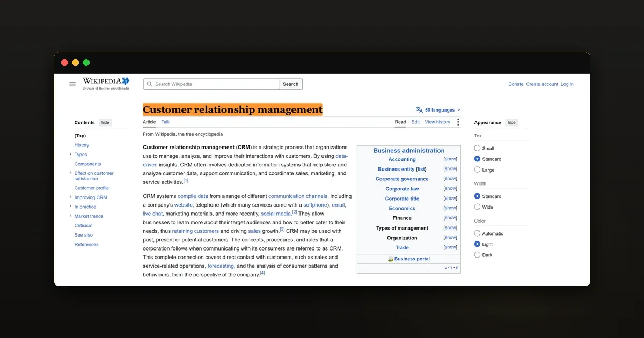
Task: Select Small text size
Action: coord(477,148)
